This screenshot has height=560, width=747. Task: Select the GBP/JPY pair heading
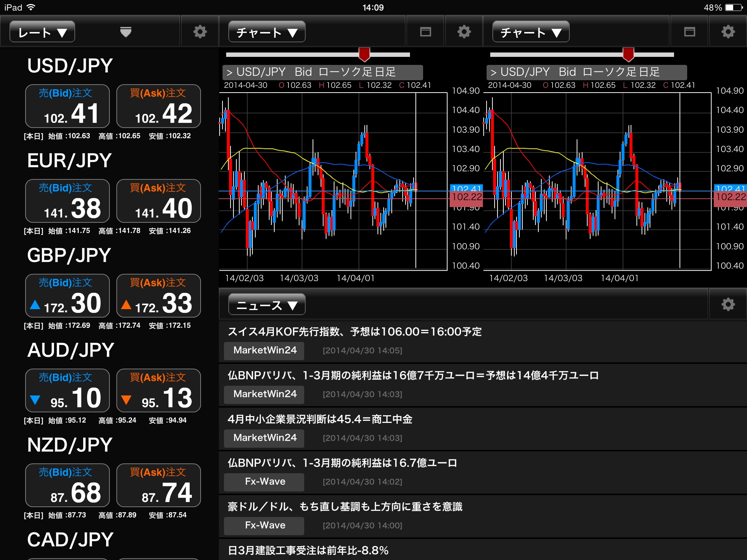point(69,256)
